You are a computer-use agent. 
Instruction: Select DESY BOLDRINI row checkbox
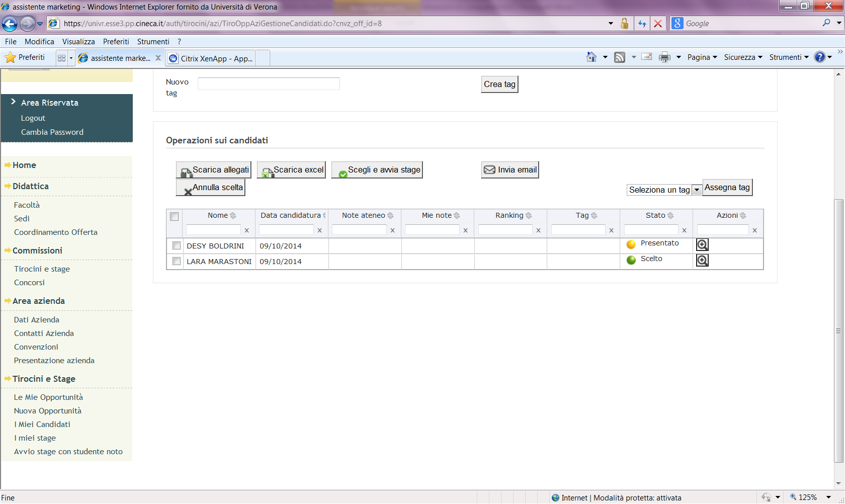click(x=177, y=245)
